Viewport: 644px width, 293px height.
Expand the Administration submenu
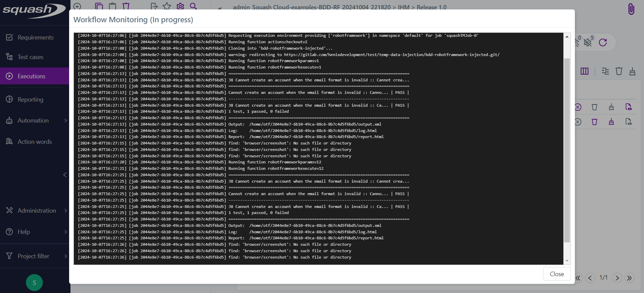[66, 211]
